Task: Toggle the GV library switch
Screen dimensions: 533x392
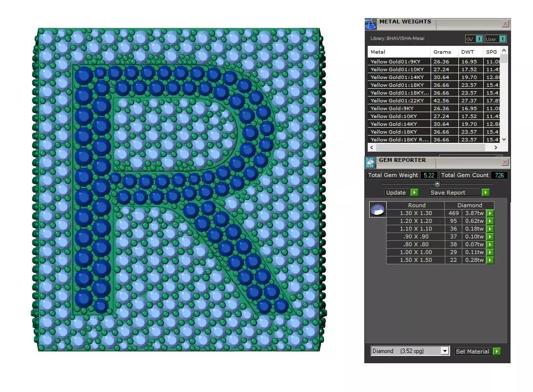Action: click(x=479, y=39)
